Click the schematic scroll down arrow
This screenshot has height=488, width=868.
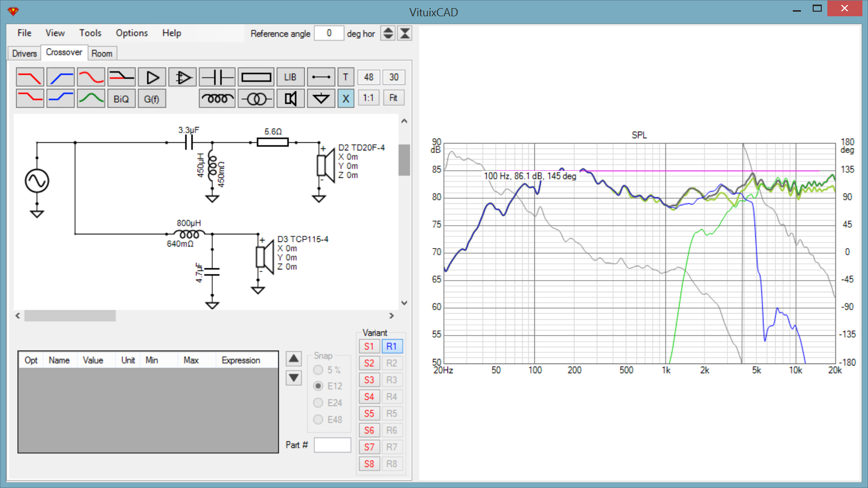pyautogui.click(x=404, y=303)
